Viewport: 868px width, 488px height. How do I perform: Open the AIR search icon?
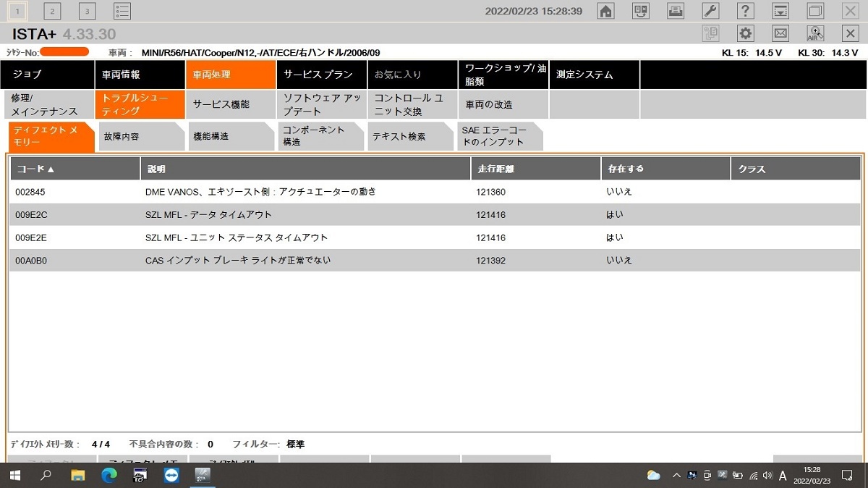(815, 33)
